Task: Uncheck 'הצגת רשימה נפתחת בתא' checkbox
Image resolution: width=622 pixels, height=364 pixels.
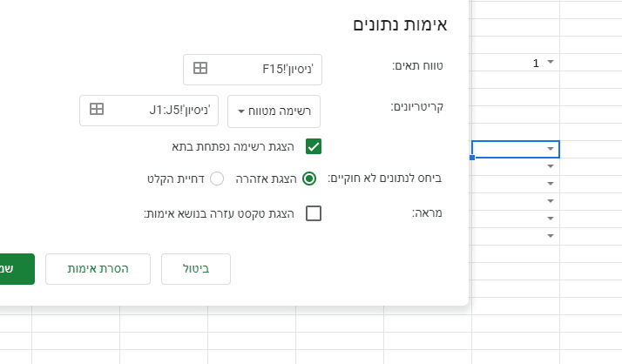Action: (314, 145)
